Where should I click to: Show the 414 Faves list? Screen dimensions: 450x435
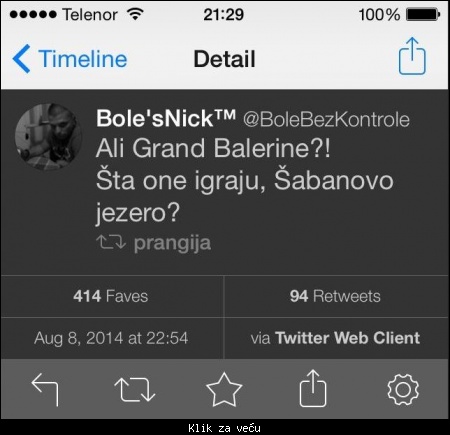tap(111, 296)
